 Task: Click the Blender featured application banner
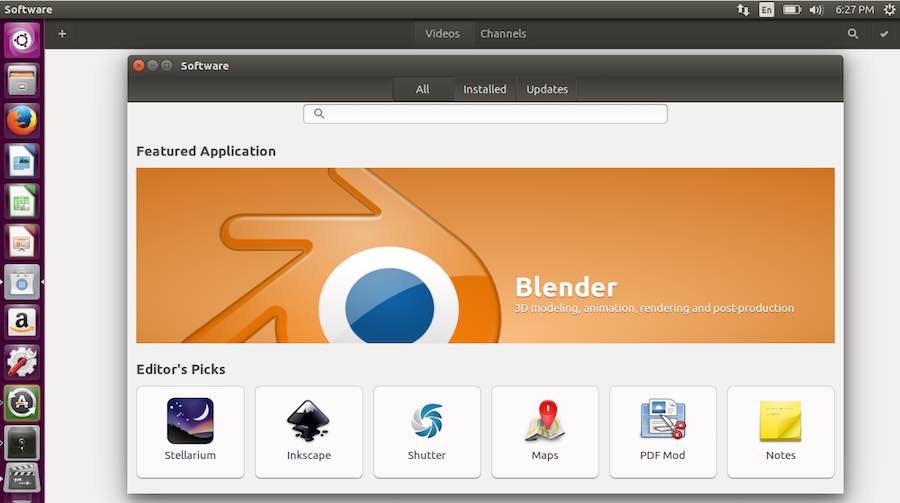485,255
